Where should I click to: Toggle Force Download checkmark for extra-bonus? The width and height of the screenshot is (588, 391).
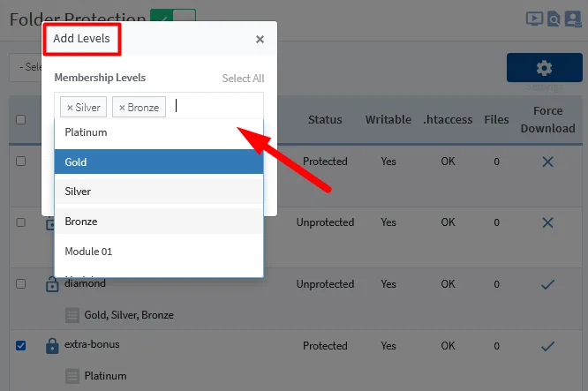coord(547,346)
